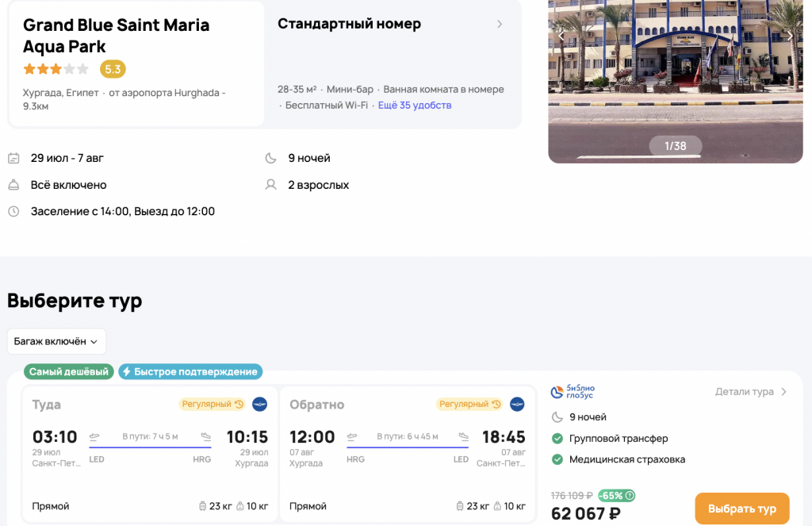Click the 1/38 photo counter badge

tap(676, 146)
